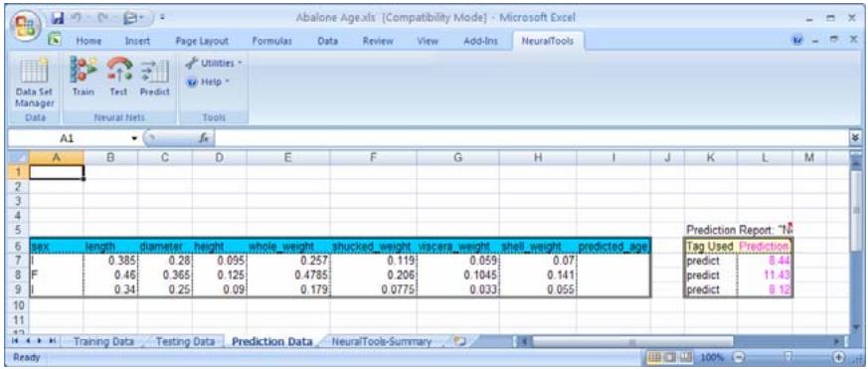Click the Excel help question mark icon
The height and width of the screenshot is (369, 868).
tap(798, 41)
